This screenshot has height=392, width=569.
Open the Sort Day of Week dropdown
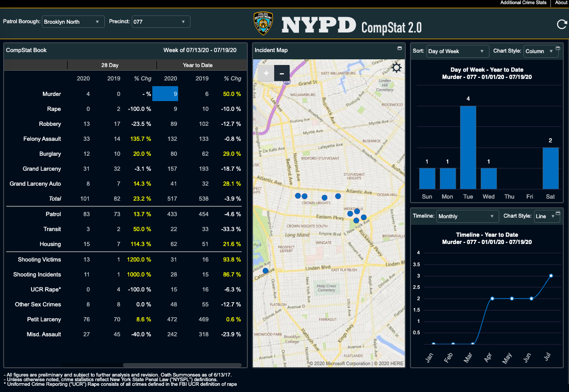coord(457,51)
